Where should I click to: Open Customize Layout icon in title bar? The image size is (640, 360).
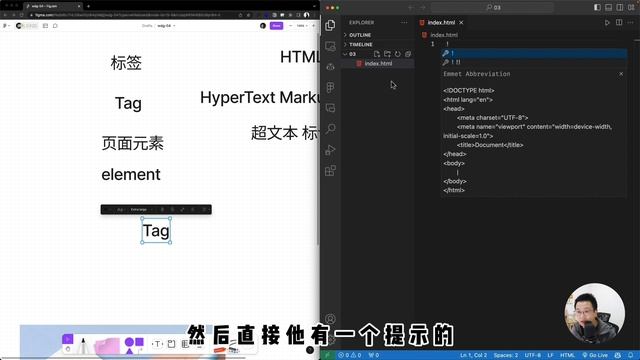631,7
